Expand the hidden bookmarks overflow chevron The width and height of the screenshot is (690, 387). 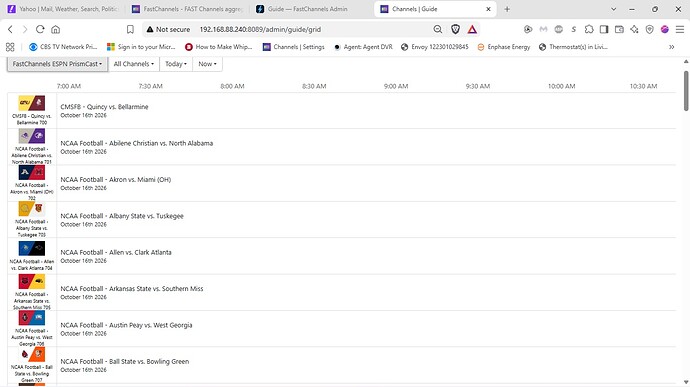pos(672,47)
